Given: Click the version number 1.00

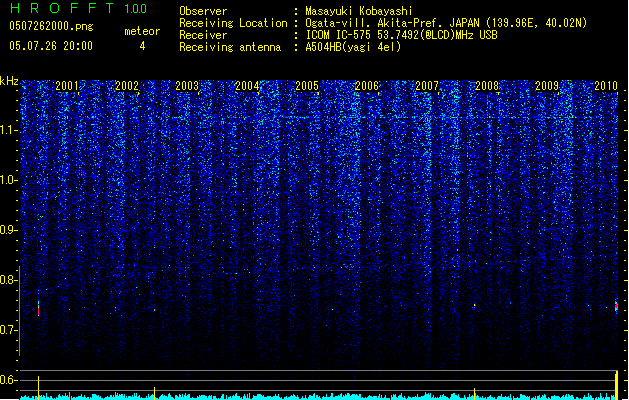Looking at the screenshot, I should (x=136, y=8).
